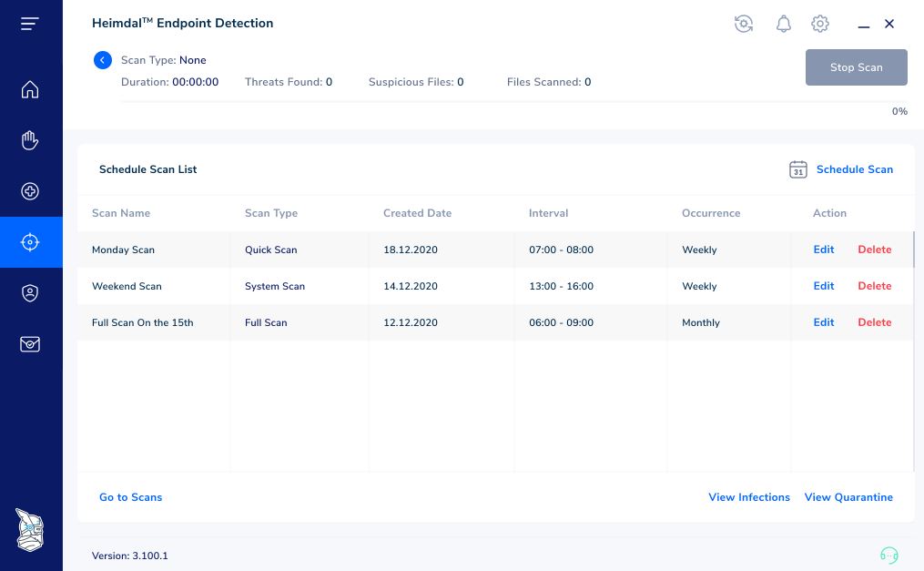Edit the Weekend Scan entry
Image resolution: width=924 pixels, height=571 pixels.
click(823, 286)
